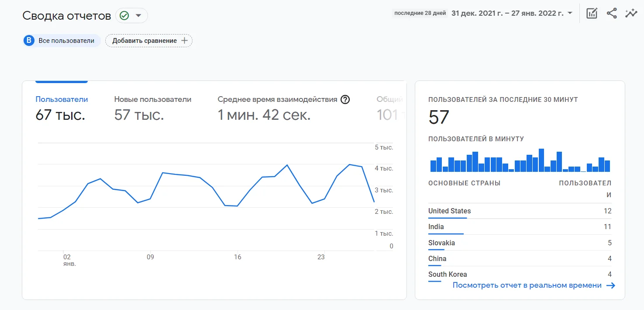644x310 pixels.
Task: Click the help icon beside Среднее время взаимодействия
Action: [x=345, y=100]
